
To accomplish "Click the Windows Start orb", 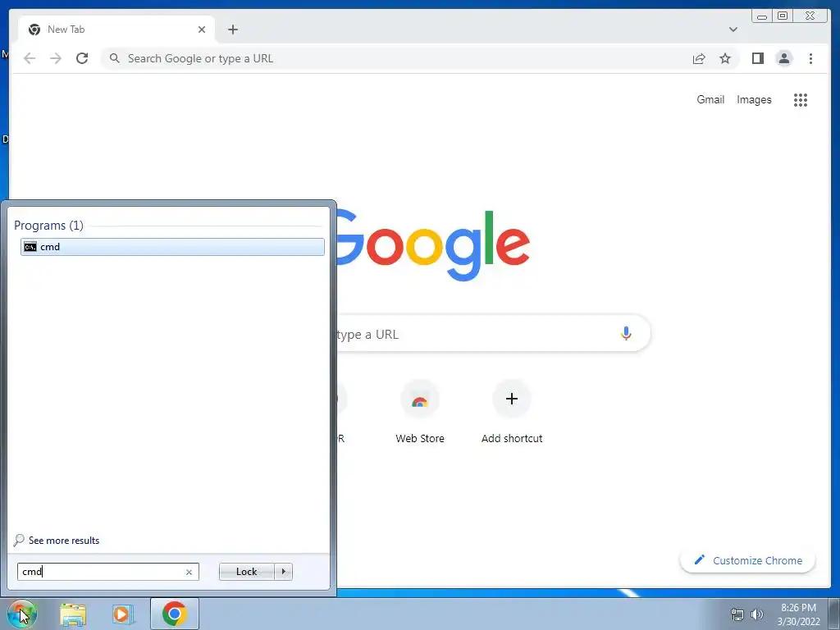I will 21,614.
